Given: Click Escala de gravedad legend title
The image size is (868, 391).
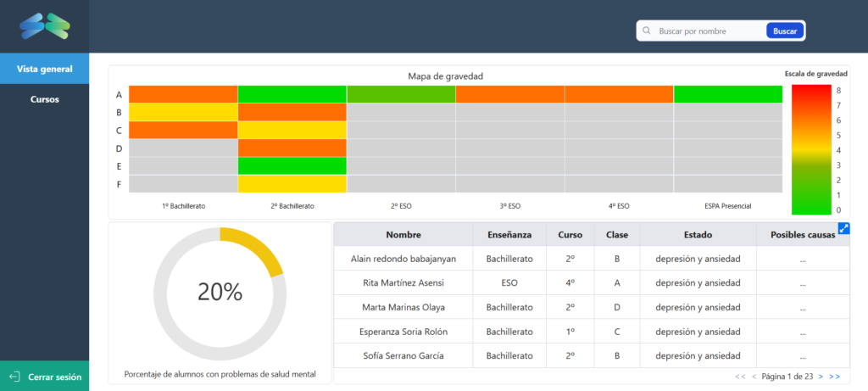Looking at the screenshot, I should click(x=816, y=74).
